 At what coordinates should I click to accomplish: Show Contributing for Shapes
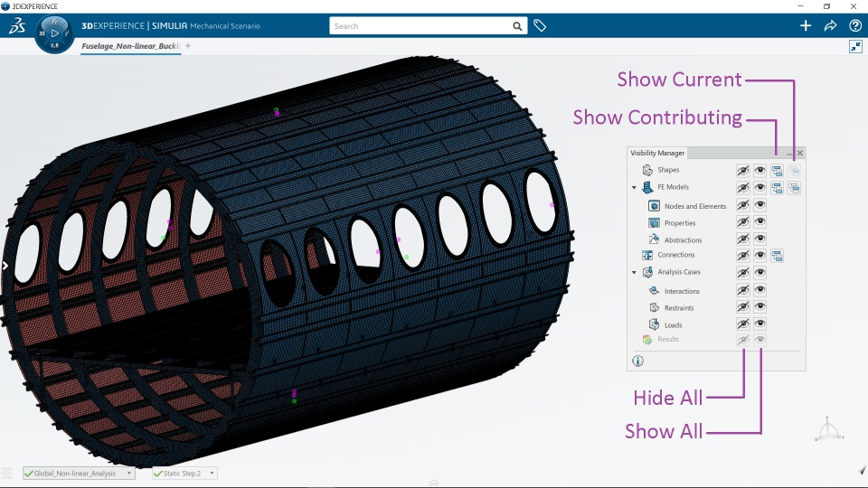(777, 171)
